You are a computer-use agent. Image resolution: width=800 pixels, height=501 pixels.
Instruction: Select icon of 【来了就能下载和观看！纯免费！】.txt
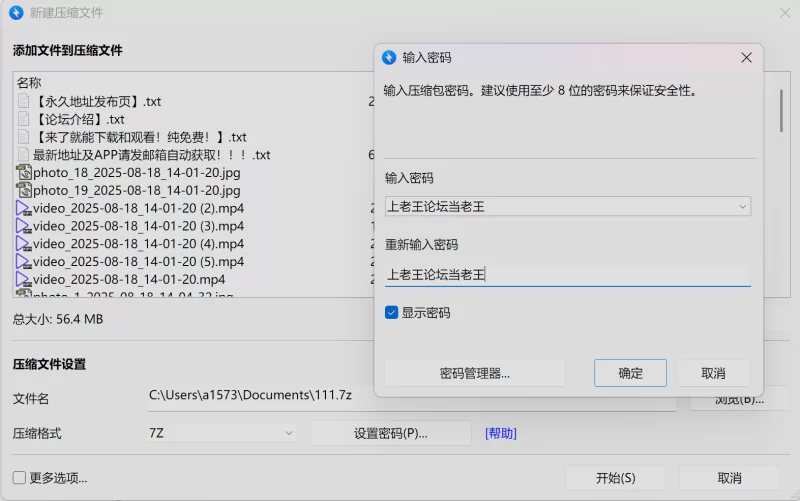pyautogui.click(x=23, y=137)
